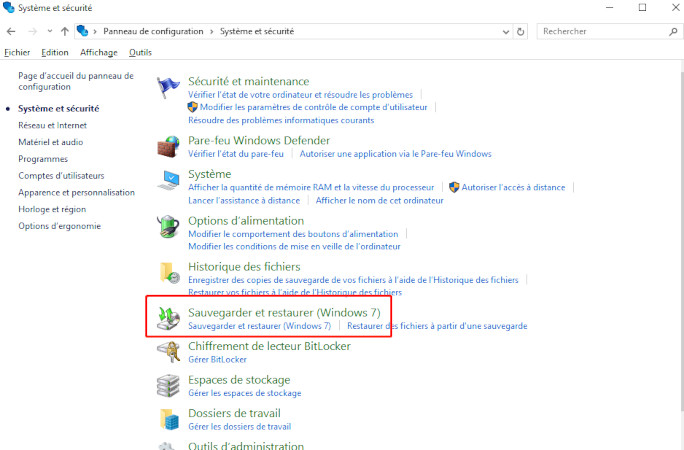Open the Options d'alimentation heading
This screenshot has width=684, height=450.
coord(246,221)
